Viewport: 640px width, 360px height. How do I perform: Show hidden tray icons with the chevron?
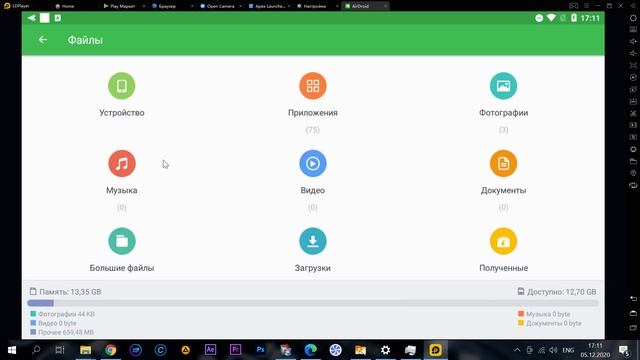(x=517, y=350)
